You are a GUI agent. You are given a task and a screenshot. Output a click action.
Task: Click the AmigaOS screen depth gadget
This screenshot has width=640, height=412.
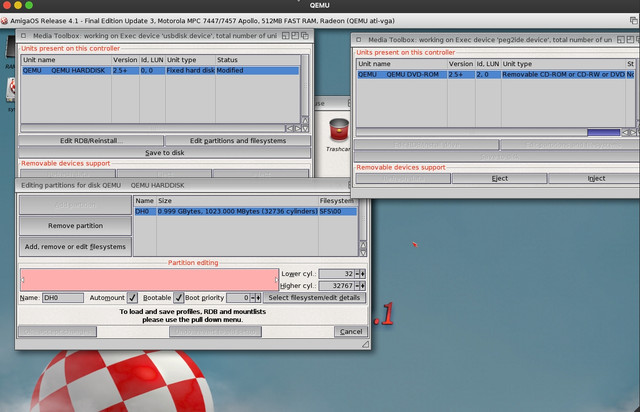tap(633, 20)
